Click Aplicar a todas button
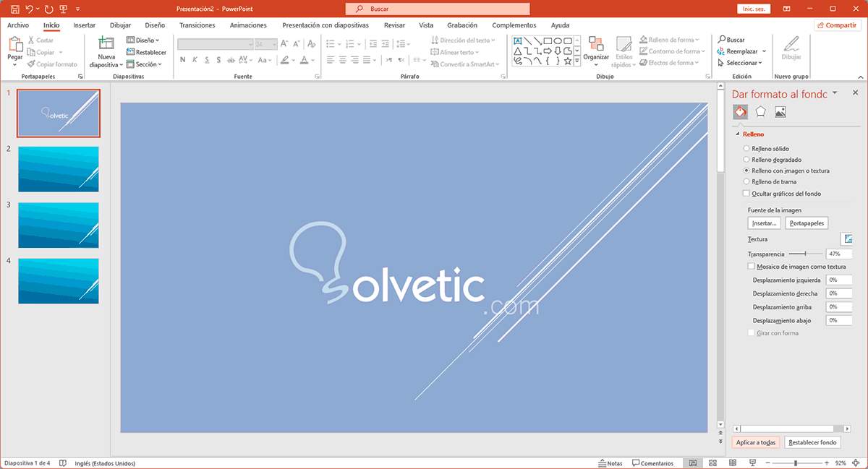The height and width of the screenshot is (469, 868). pyautogui.click(x=756, y=442)
